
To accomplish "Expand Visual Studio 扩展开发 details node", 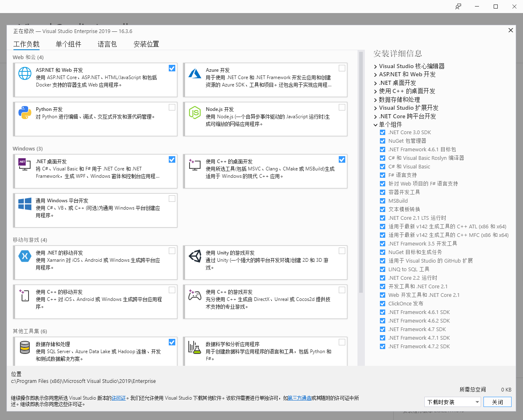I will [375, 108].
